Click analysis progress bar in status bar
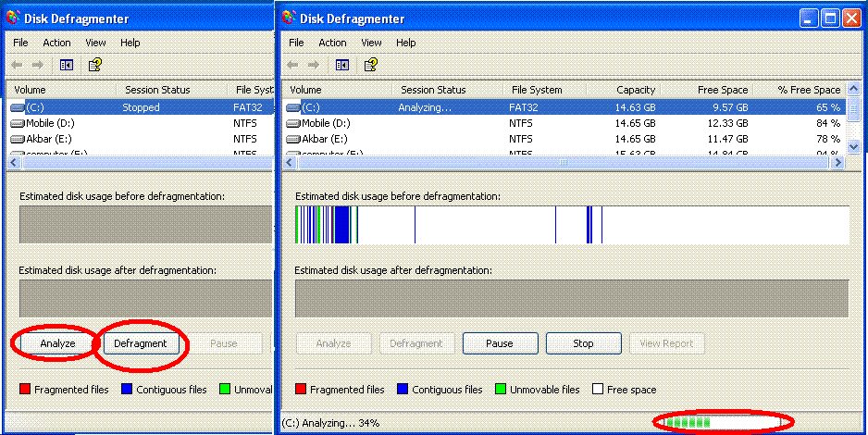 pos(723,423)
